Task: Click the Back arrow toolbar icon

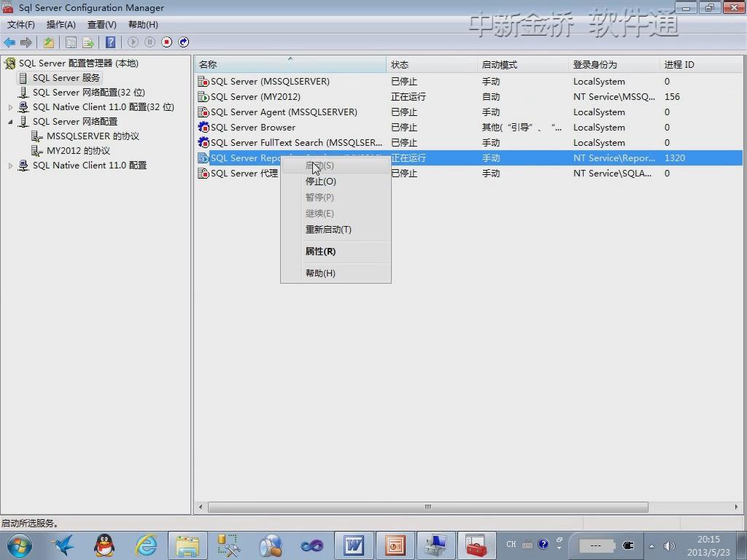Action: point(9,42)
